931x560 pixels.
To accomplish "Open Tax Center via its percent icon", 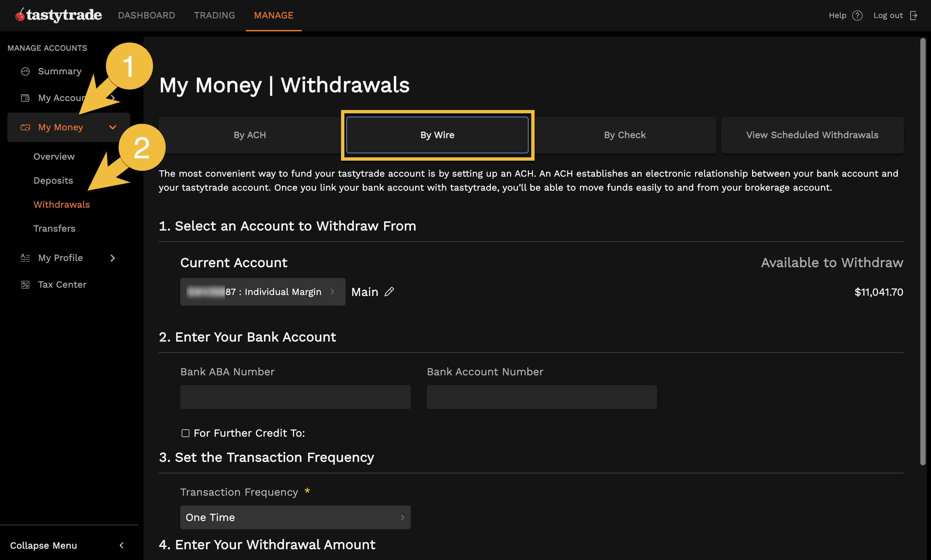I will [25, 285].
